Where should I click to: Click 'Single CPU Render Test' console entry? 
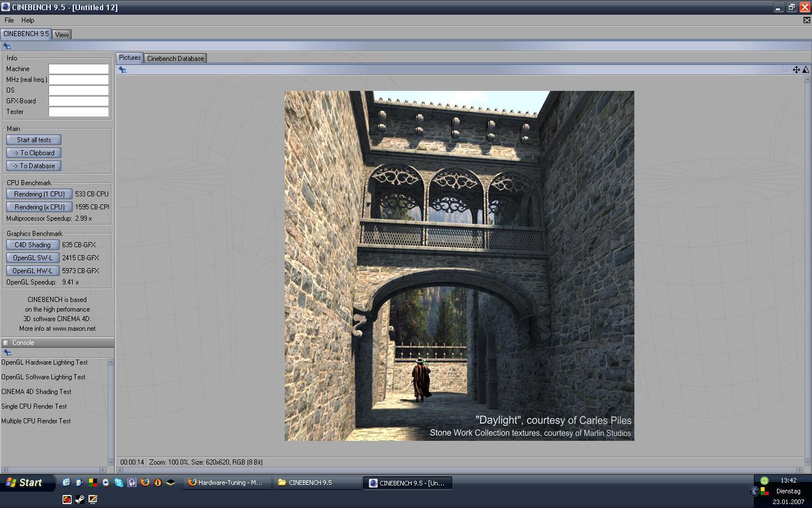[34, 406]
